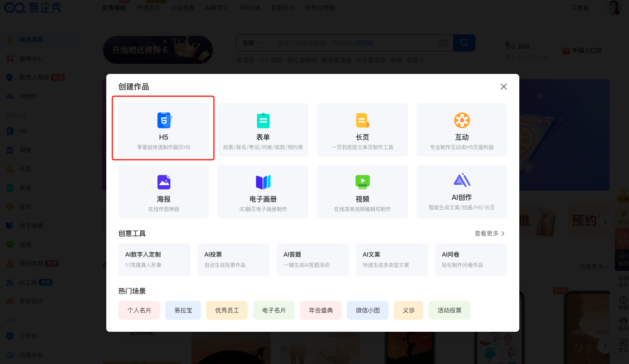The height and width of the screenshot is (364, 629).
Task: Click the 长页 long page icon
Action: pos(362,121)
